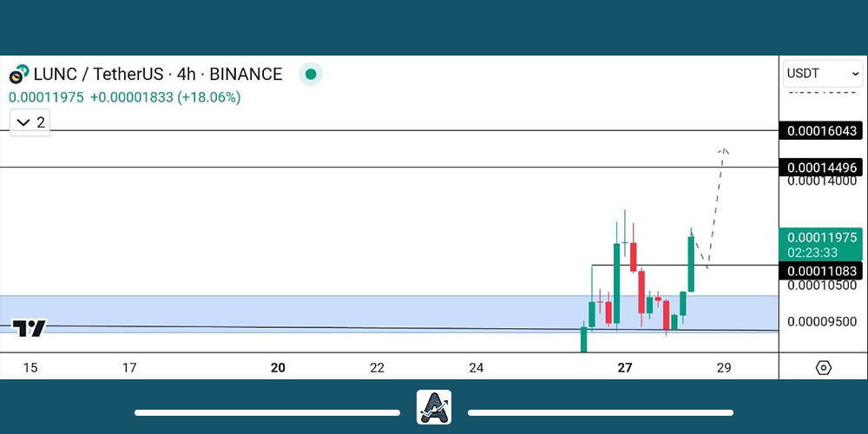Viewport: 868px width, 434px height.
Task: Click the green market status dot
Action: click(310, 75)
